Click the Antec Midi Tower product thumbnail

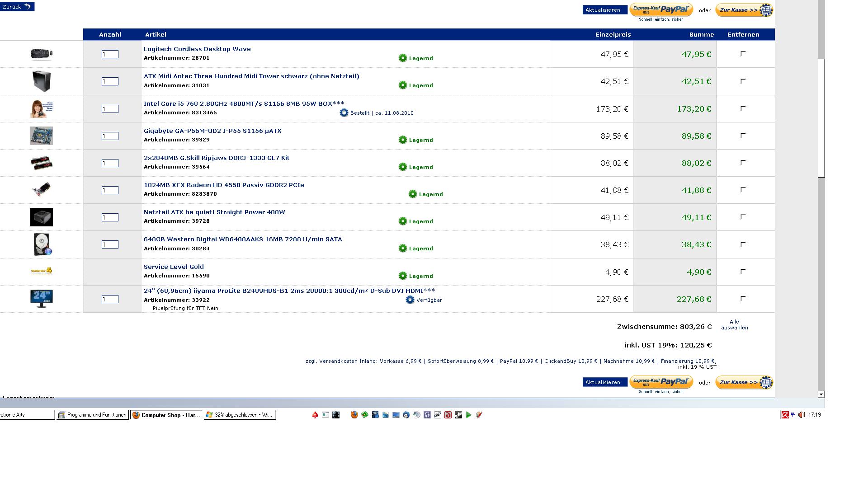pos(42,81)
